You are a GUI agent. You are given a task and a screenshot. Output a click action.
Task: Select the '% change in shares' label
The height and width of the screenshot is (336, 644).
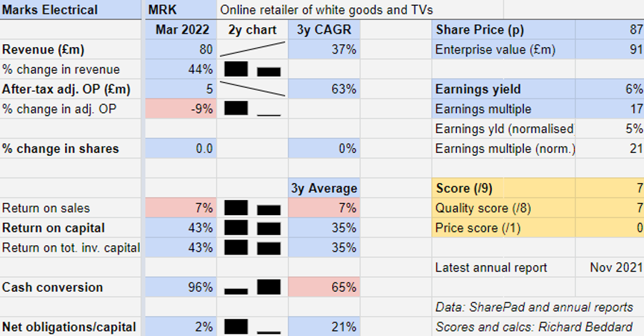point(61,149)
